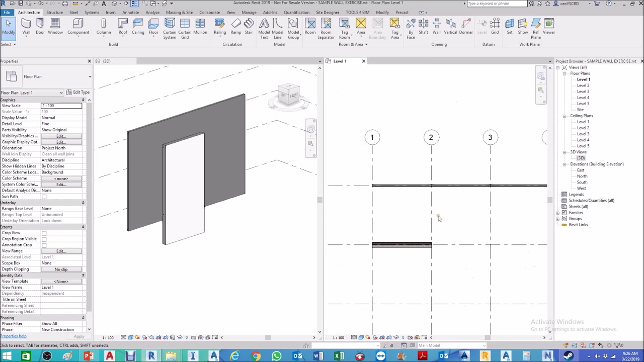
Task: Click the Model Group tool
Action: click(293, 29)
